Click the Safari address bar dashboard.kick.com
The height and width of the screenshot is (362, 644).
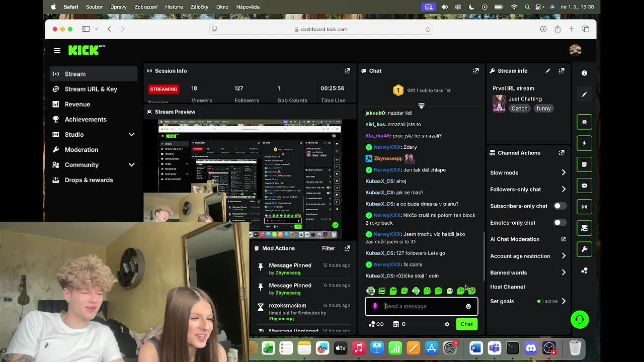tap(320, 29)
